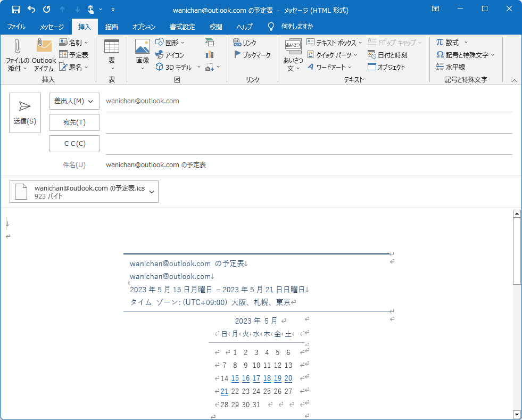
Task: Click Outlook アイテム envelope icon
Action: point(44,45)
